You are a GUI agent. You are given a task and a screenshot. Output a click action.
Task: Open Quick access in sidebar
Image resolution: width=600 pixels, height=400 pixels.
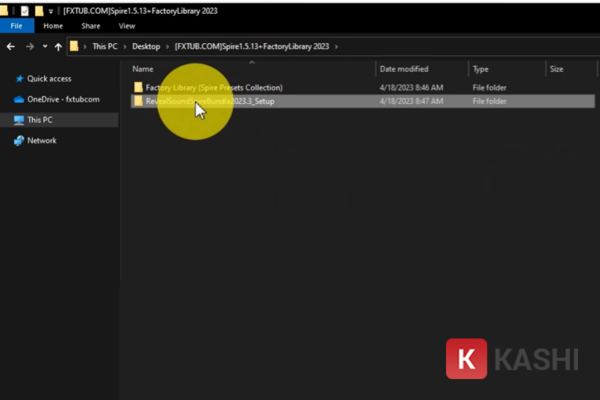pos(47,78)
